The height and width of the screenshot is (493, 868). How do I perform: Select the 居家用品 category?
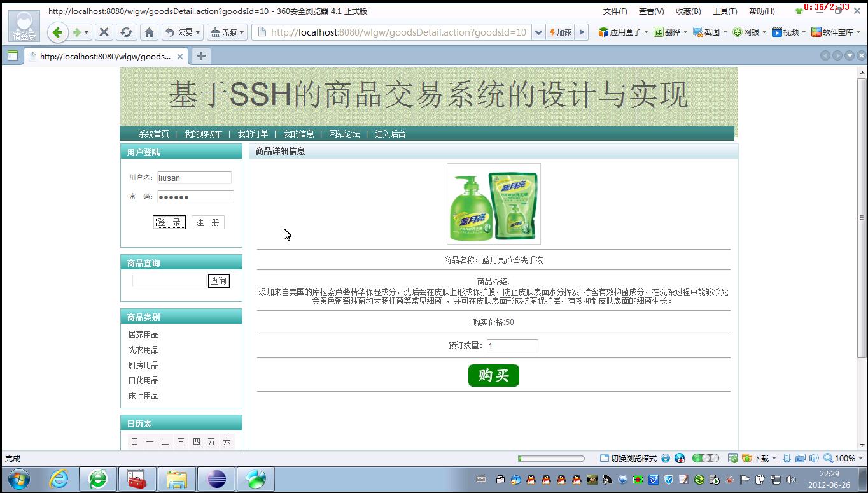click(x=143, y=334)
